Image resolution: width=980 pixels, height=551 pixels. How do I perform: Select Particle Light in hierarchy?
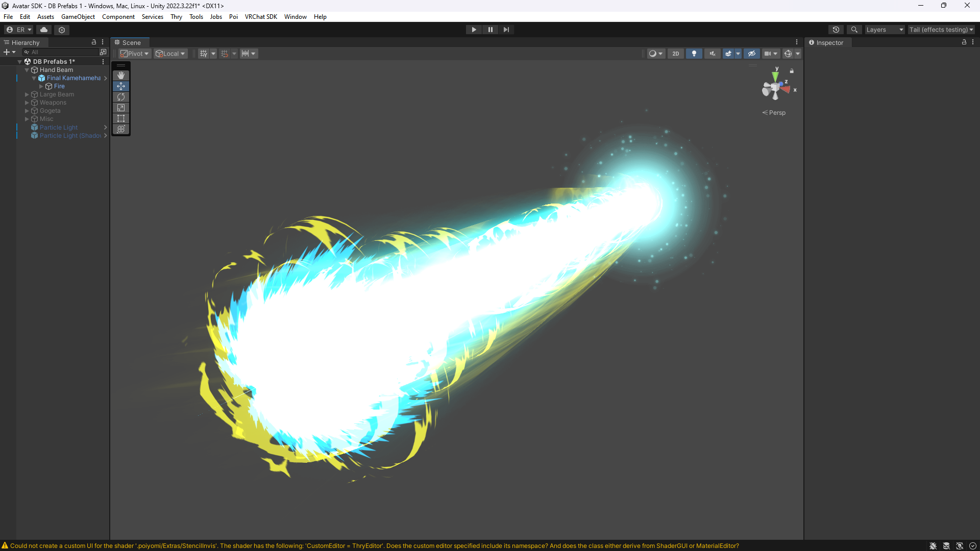pyautogui.click(x=59, y=128)
